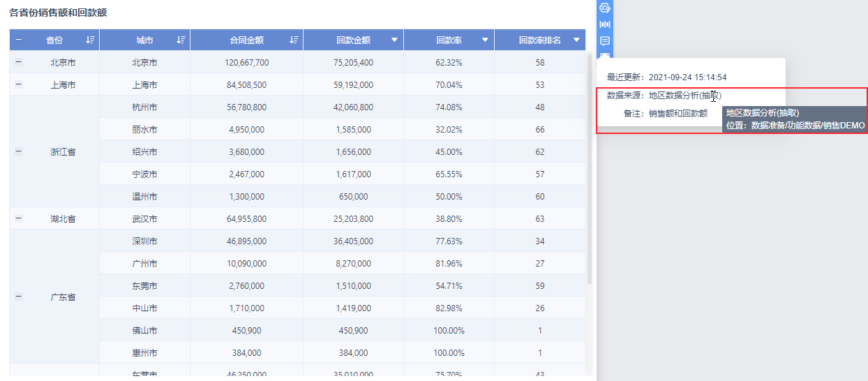
Task: Click the 备注 销售额和回款额 line
Action: [x=666, y=113]
